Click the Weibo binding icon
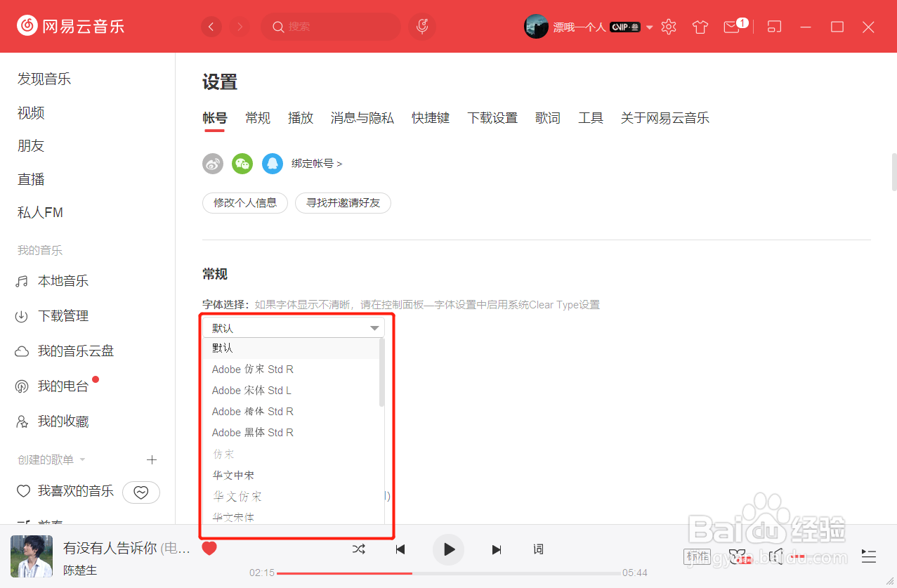The image size is (897, 588). pyautogui.click(x=213, y=164)
